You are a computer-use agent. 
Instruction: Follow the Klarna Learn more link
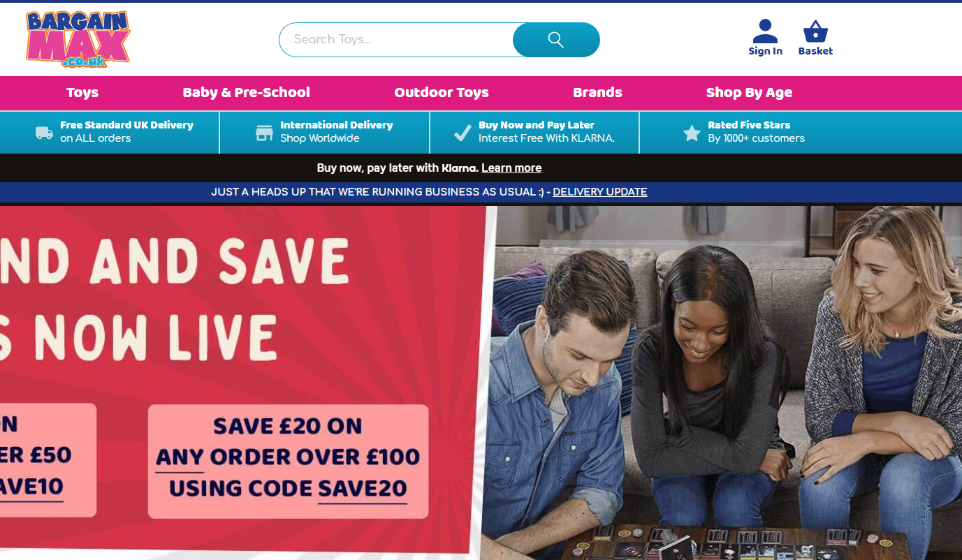coord(511,168)
